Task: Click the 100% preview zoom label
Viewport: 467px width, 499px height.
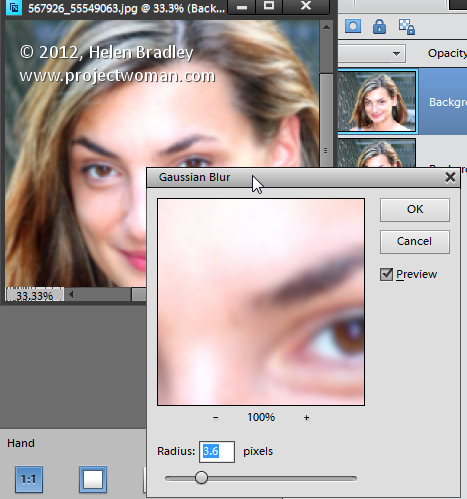Action: click(261, 417)
